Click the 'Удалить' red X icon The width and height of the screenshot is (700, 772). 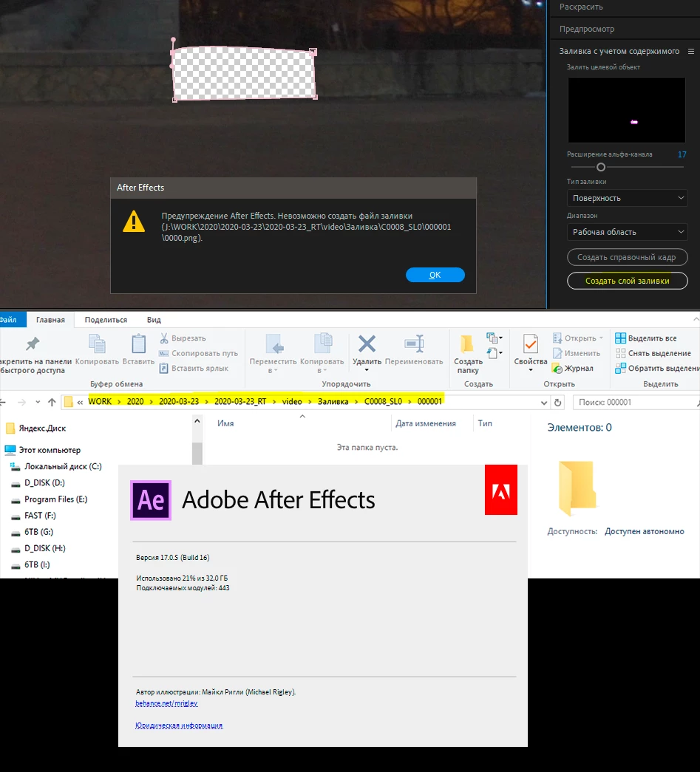click(x=367, y=344)
